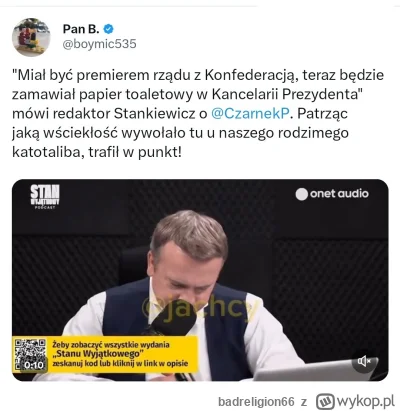Click the white circle of the onet logo
Viewport: 400px width, 411px height.
(301, 194)
